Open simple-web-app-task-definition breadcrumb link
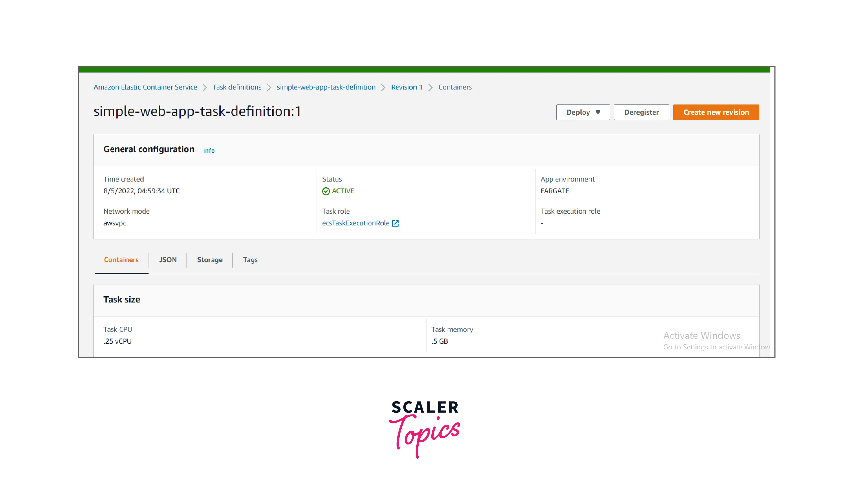Screen dimensions: 849x504 pyautogui.click(x=326, y=87)
